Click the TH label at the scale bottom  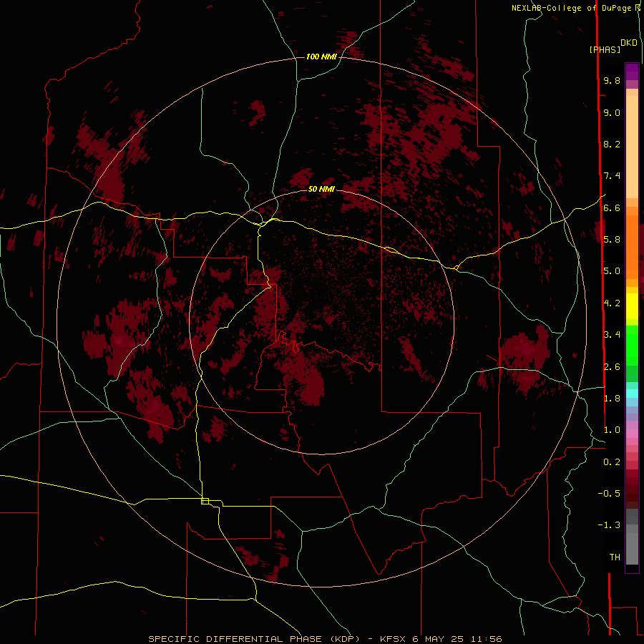(615, 557)
